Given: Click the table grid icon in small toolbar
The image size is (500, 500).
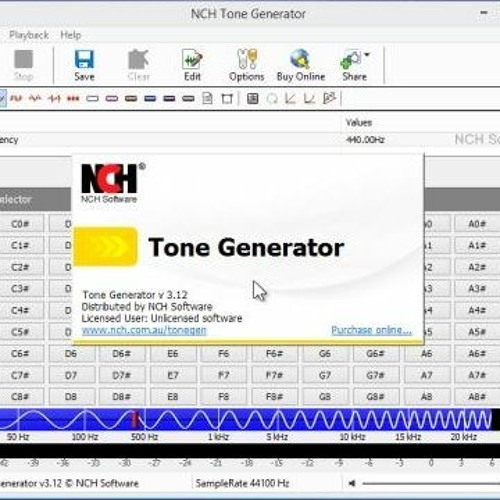Looking at the screenshot, I should (253, 99).
